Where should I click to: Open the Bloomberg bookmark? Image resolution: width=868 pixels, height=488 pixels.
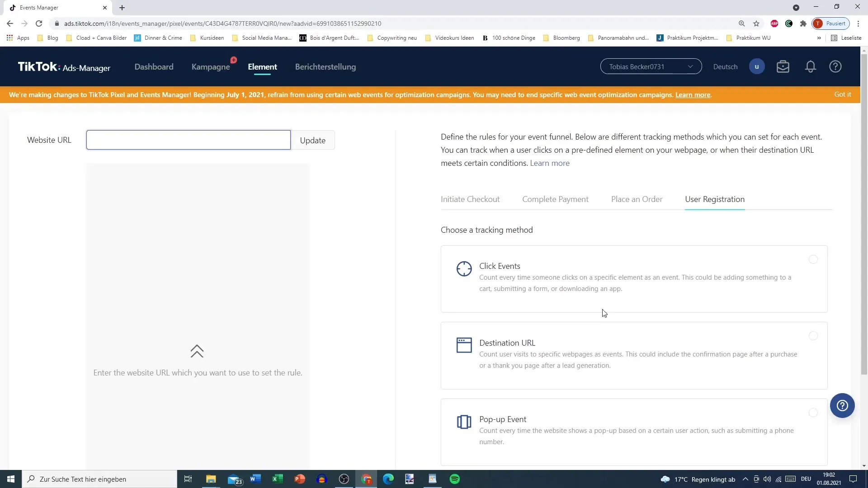coord(561,38)
